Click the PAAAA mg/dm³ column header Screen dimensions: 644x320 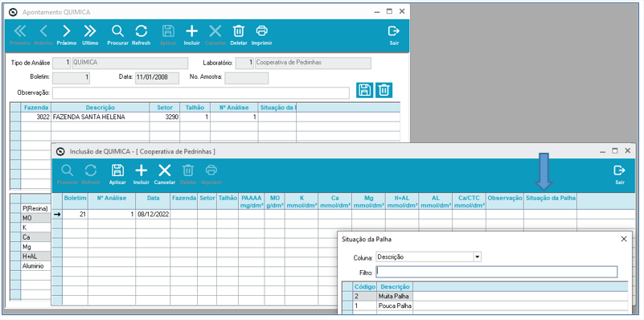point(252,201)
